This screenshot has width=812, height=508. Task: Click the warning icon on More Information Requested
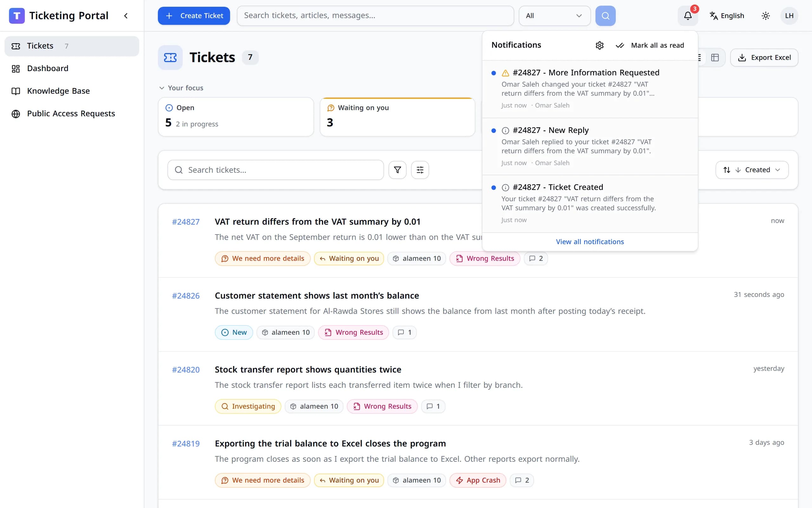coord(505,73)
